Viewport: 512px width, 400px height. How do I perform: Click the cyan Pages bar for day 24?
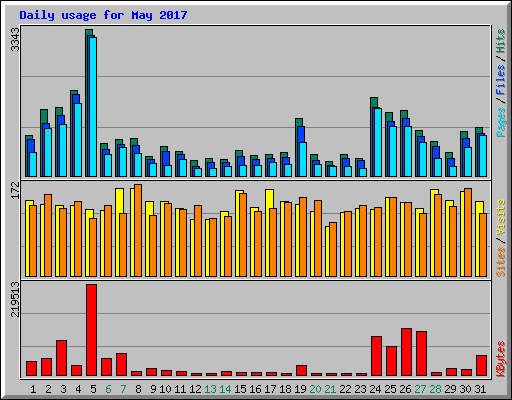pyautogui.click(x=378, y=142)
